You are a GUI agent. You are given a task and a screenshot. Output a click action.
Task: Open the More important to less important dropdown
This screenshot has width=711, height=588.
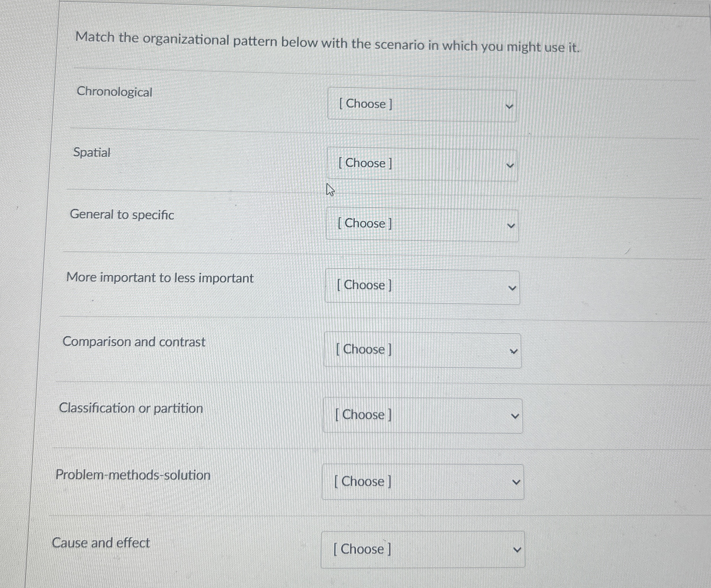[422, 286]
